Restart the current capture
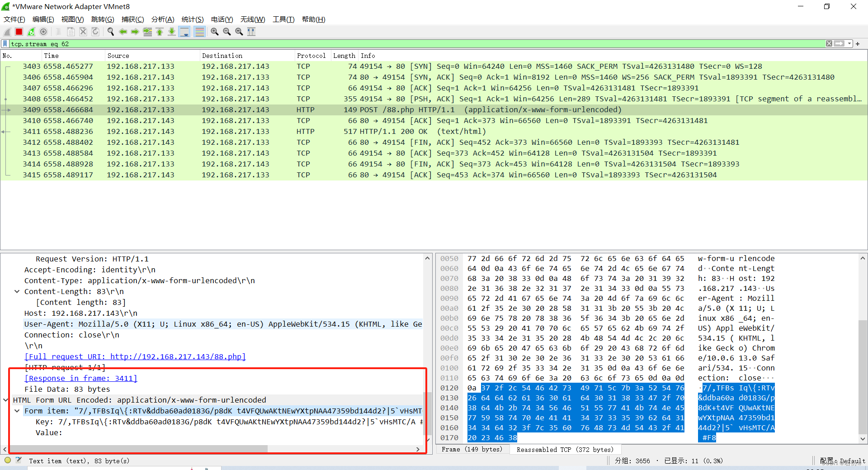This screenshot has width=868, height=470. coord(31,32)
